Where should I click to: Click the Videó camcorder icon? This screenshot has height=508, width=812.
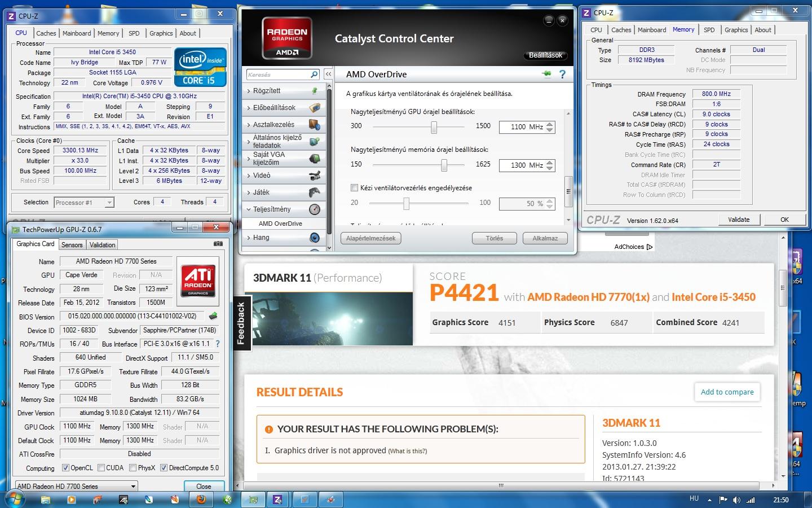(x=315, y=176)
